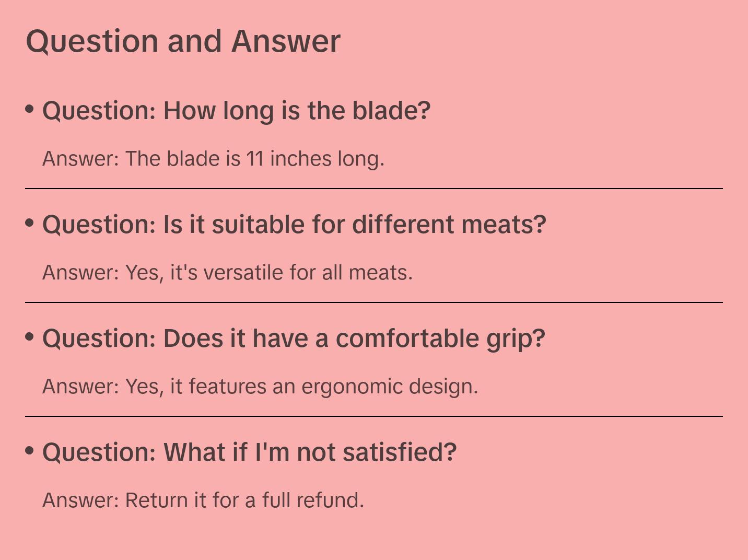748x560 pixels.
Task: Select 'What if I'm not satisfied?' question
Action: click(x=250, y=452)
